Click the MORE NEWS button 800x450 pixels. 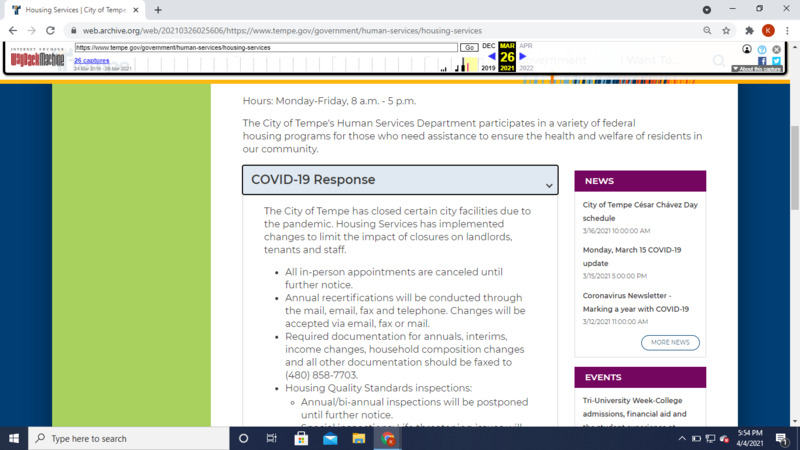670,342
